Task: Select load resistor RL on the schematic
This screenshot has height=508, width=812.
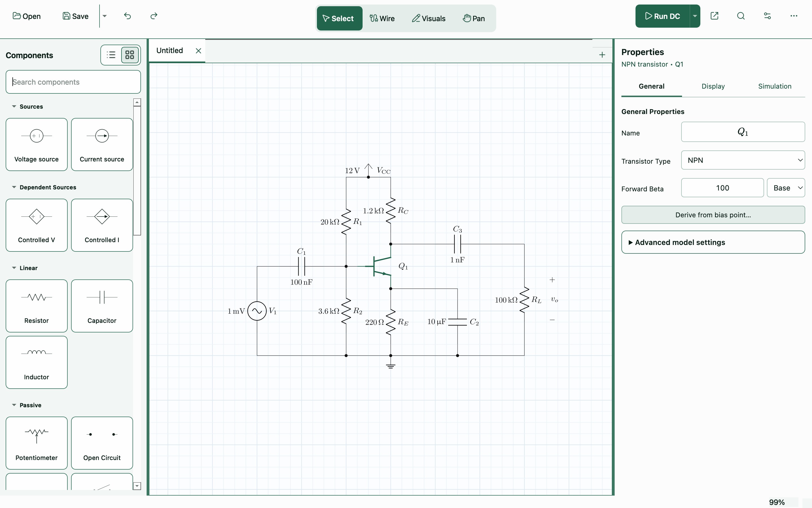Action: 524,300
